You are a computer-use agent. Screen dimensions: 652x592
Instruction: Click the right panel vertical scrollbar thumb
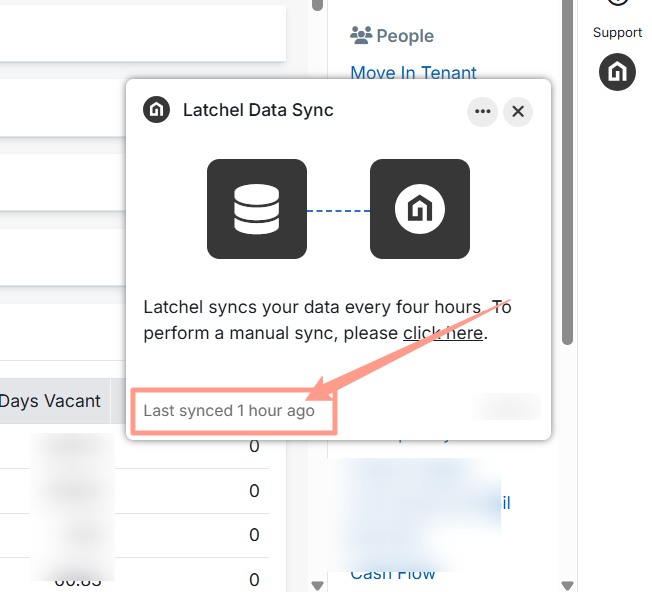(567, 172)
